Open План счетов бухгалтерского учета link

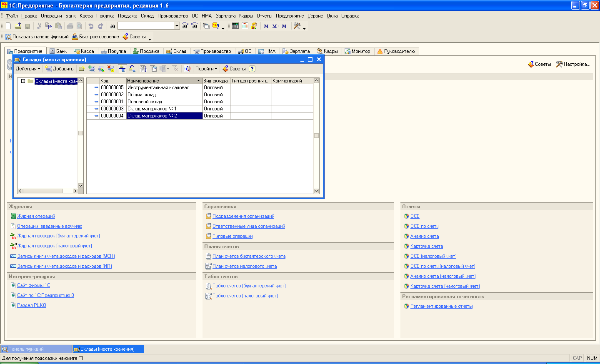click(x=249, y=256)
